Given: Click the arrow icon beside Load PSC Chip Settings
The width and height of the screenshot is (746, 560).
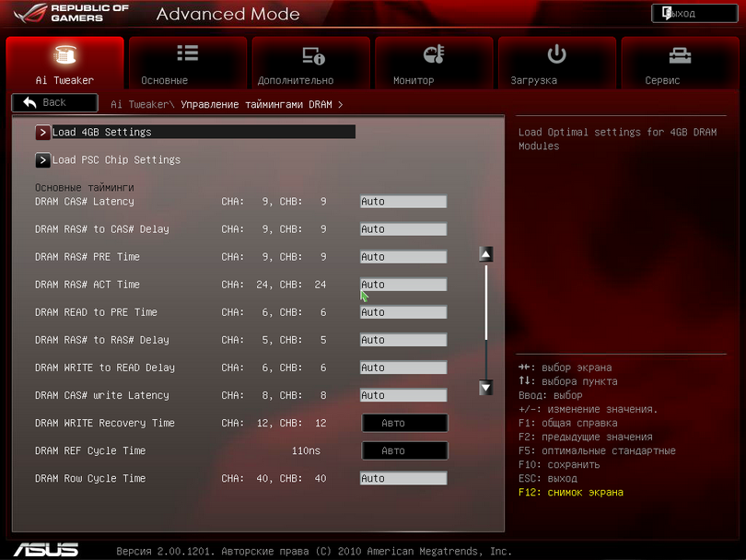Looking at the screenshot, I should tap(42, 160).
